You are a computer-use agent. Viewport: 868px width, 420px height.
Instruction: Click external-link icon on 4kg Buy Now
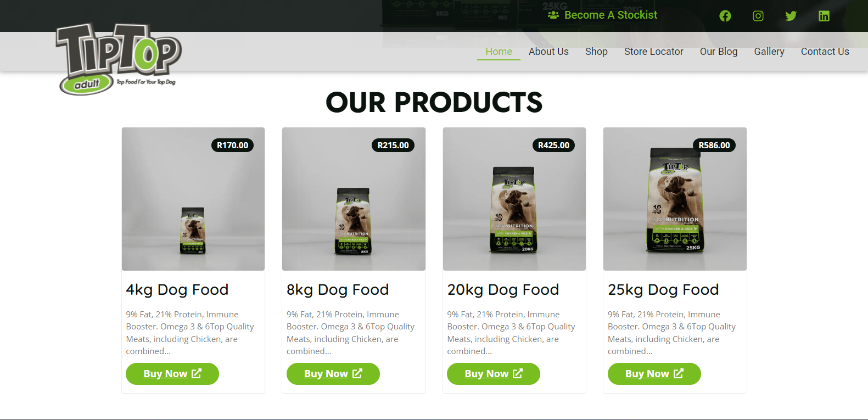coord(197,373)
